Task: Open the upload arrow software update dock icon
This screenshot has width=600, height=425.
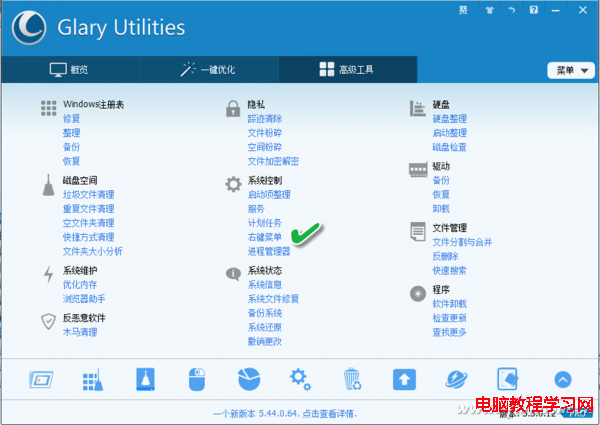Action: pyautogui.click(x=404, y=380)
